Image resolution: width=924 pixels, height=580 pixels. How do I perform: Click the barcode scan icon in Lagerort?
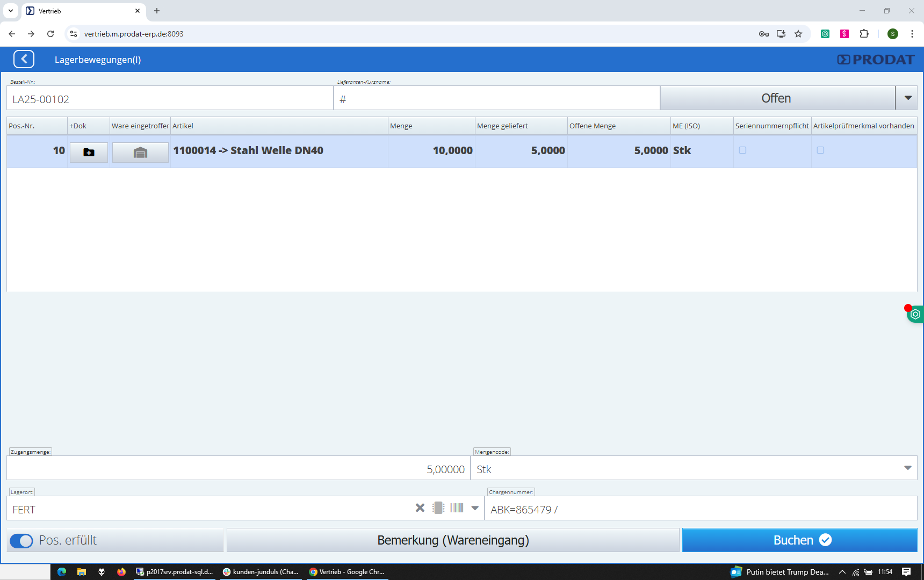coord(457,508)
